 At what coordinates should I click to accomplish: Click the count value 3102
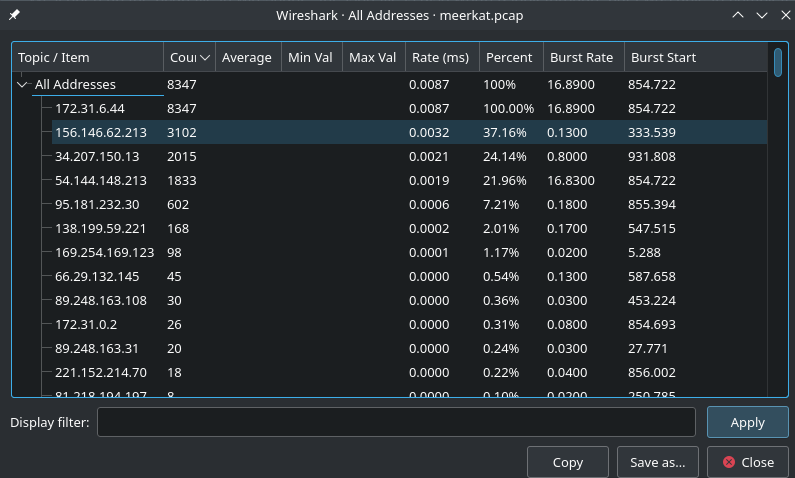(182, 132)
